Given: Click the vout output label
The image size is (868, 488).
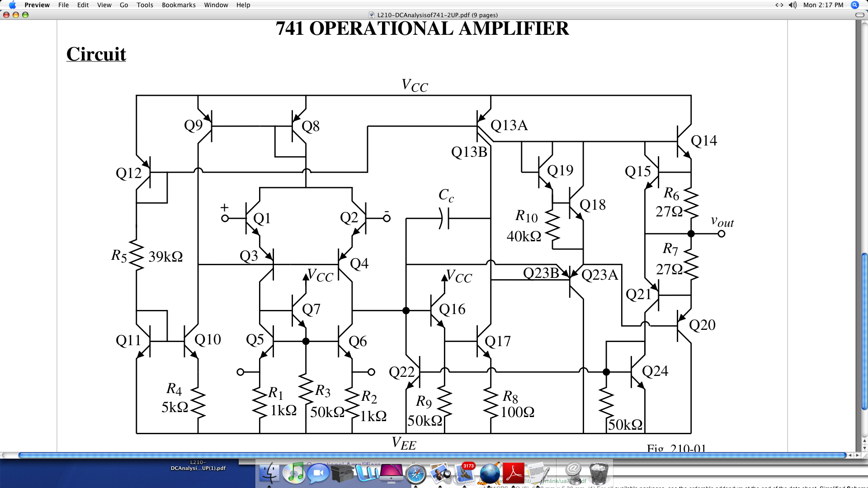Looking at the screenshot, I should tap(722, 221).
